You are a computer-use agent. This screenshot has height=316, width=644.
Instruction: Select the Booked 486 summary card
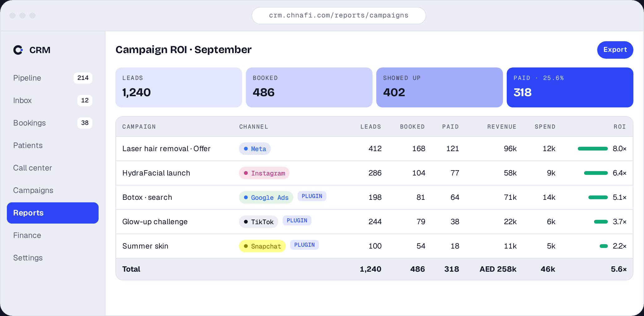point(309,87)
